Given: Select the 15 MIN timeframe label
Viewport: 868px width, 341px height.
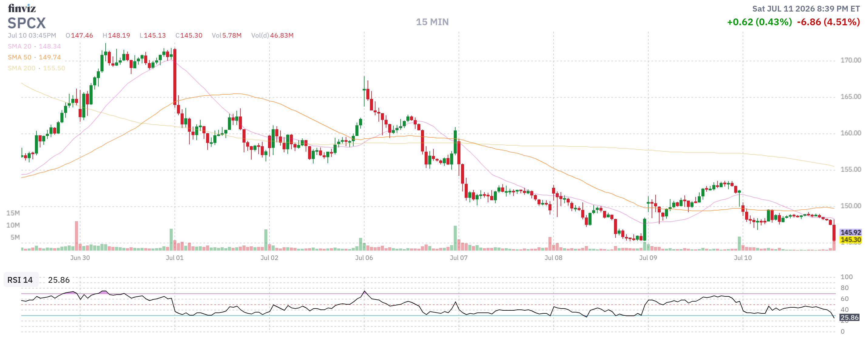Looking at the screenshot, I should [x=432, y=22].
